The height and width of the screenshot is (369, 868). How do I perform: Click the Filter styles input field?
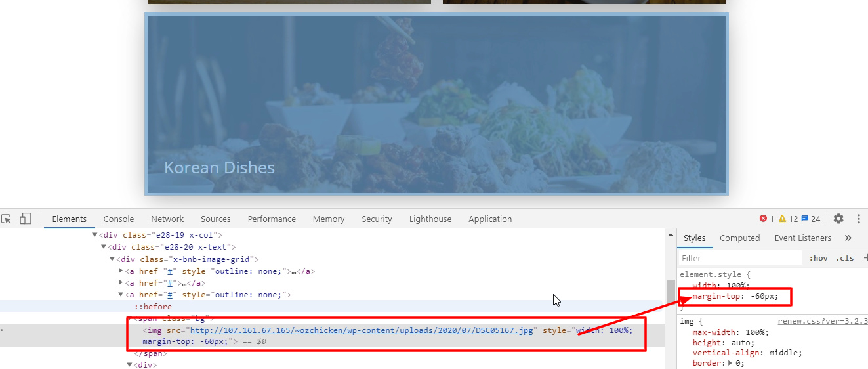click(x=740, y=258)
